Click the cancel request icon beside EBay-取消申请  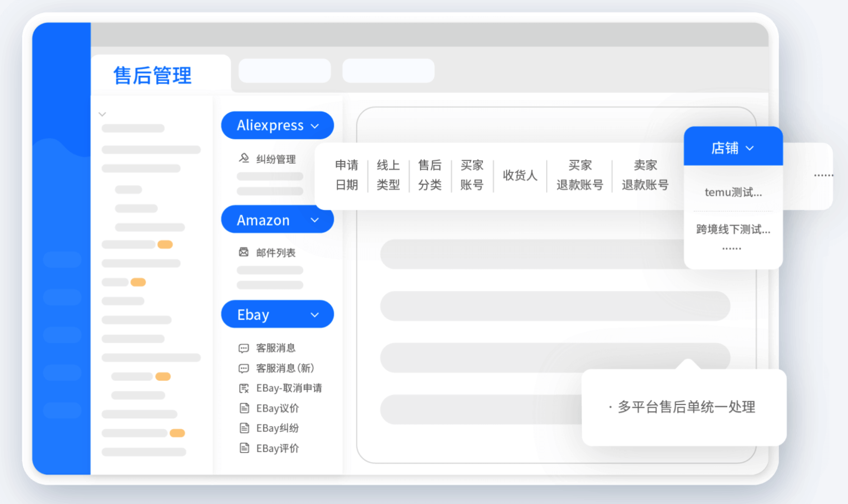click(244, 388)
